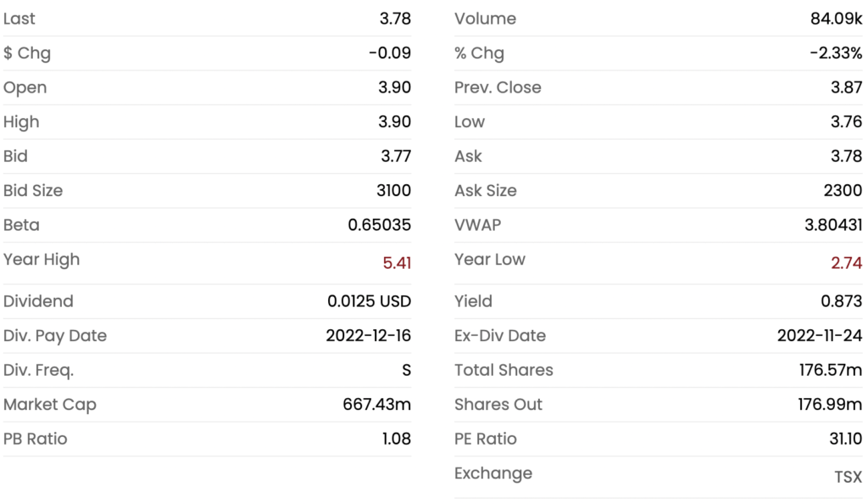This screenshot has width=868, height=504.
Task: Click the VWAP value 3.80431
Action: coord(826,226)
